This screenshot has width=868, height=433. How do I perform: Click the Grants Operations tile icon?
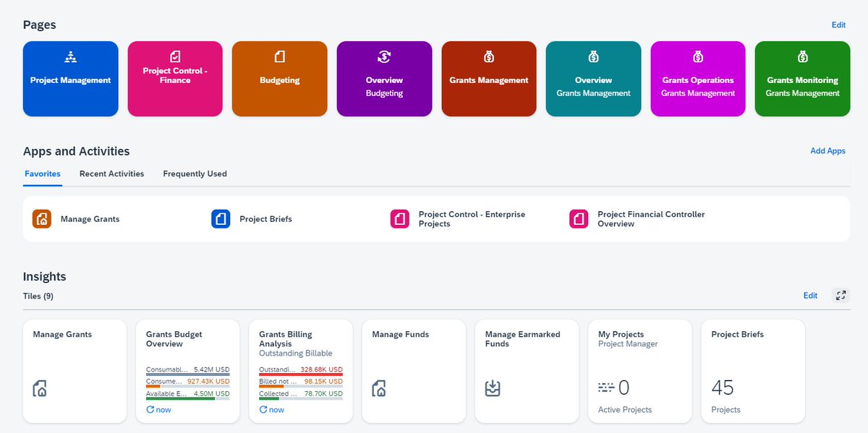(698, 56)
